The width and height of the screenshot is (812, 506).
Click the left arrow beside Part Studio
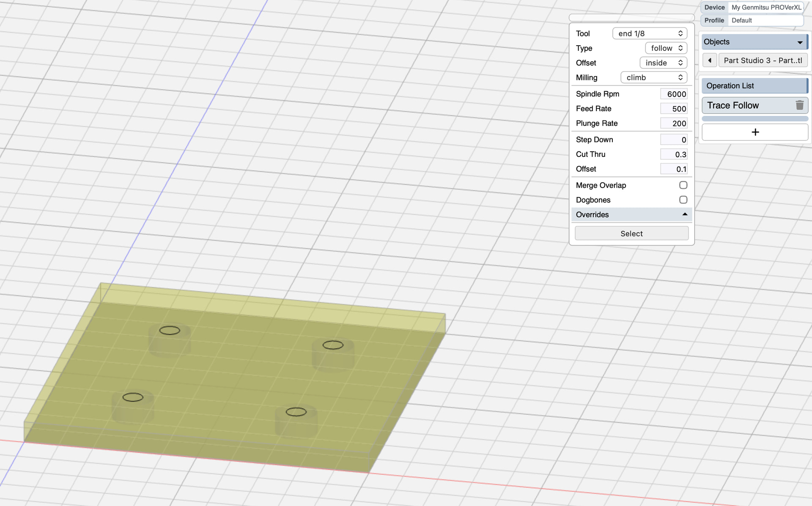[709, 60]
